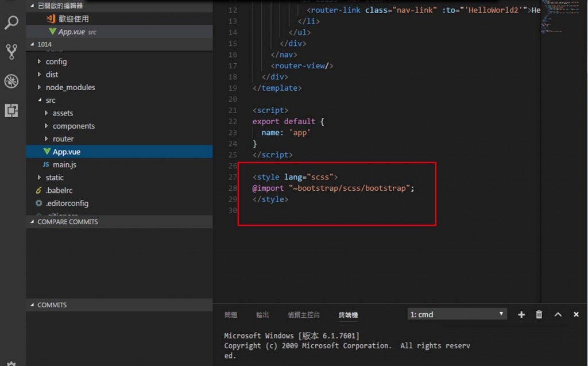Open the Extensions view icon

[x=11, y=110]
